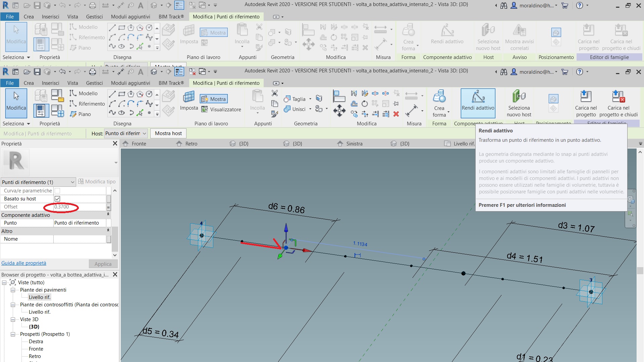
Task: Switch to the Gestisci ribbon tab
Action: (94, 83)
